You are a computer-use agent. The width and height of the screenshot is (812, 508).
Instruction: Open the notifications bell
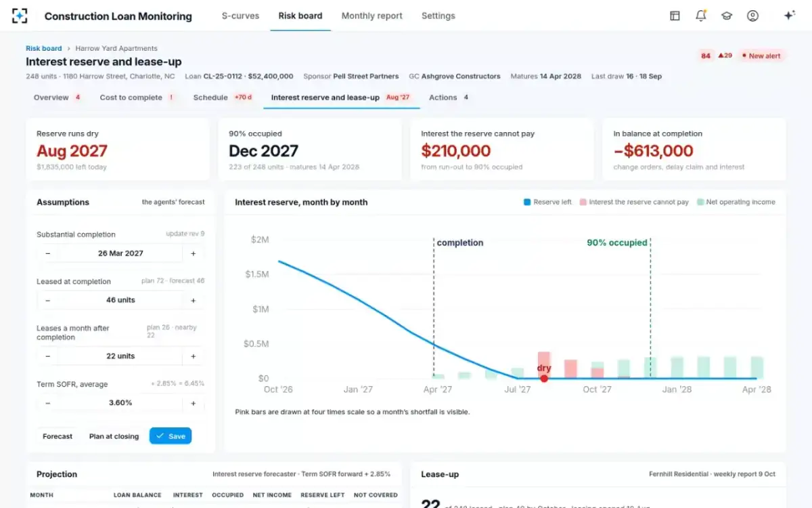point(701,16)
